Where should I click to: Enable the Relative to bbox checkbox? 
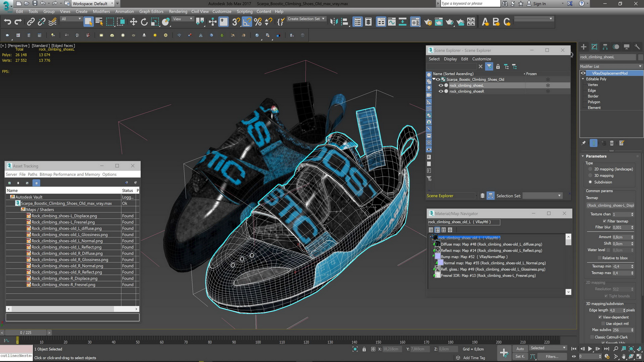pyautogui.click(x=600, y=258)
